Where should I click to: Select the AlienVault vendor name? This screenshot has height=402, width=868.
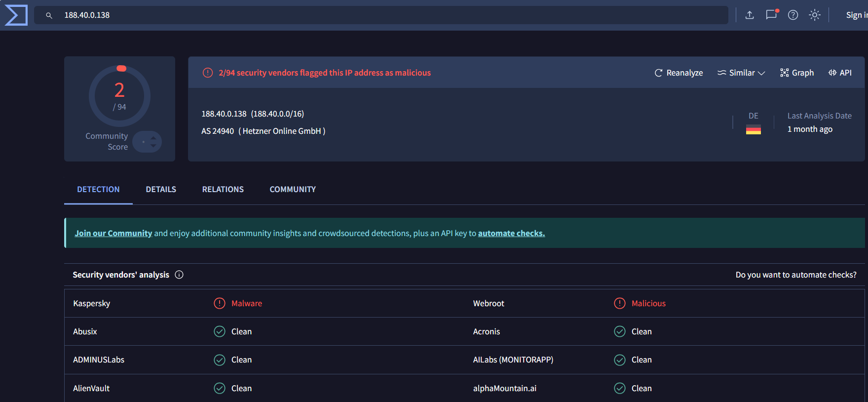point(91,388)
